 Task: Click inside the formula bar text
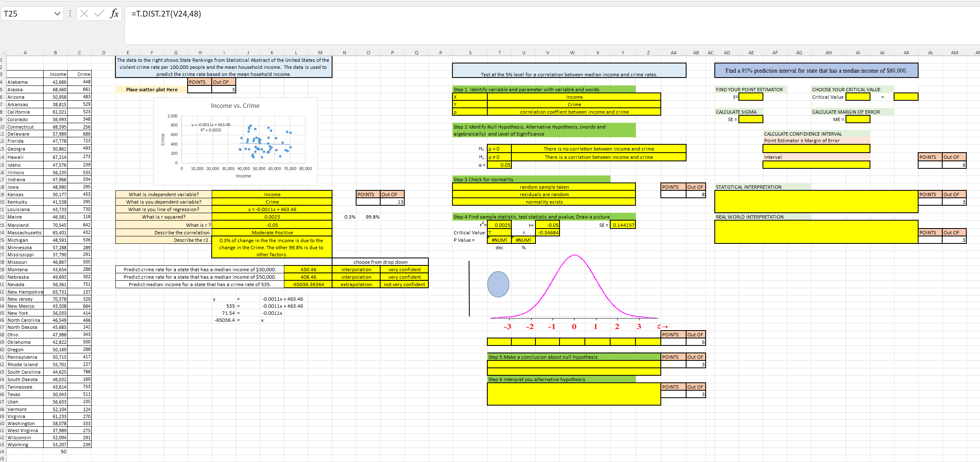166,14
